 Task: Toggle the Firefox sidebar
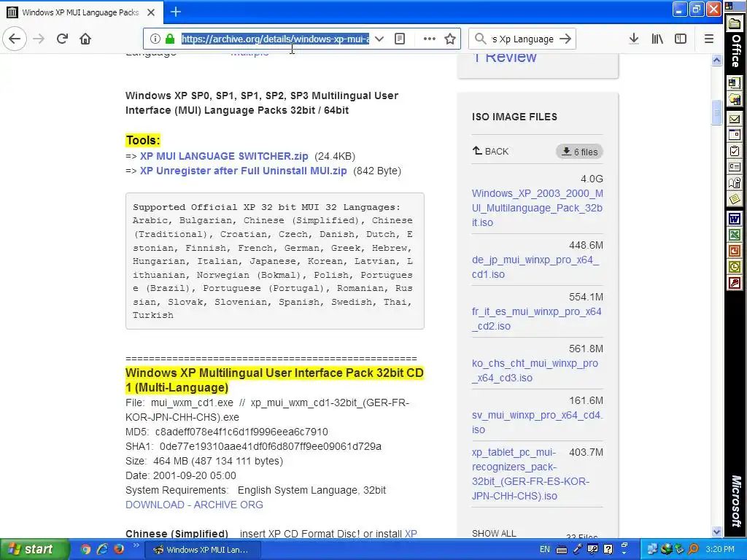[x=681, y=39]
